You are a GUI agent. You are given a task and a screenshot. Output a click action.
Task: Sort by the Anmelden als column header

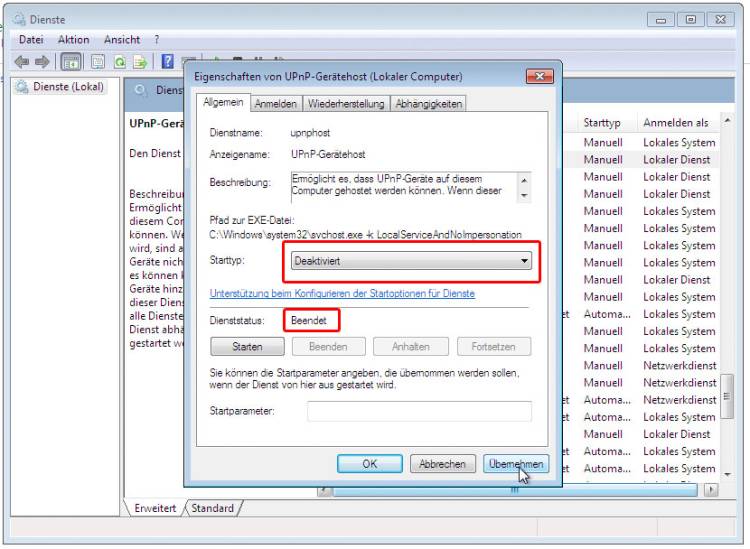(x=675, y=123)
